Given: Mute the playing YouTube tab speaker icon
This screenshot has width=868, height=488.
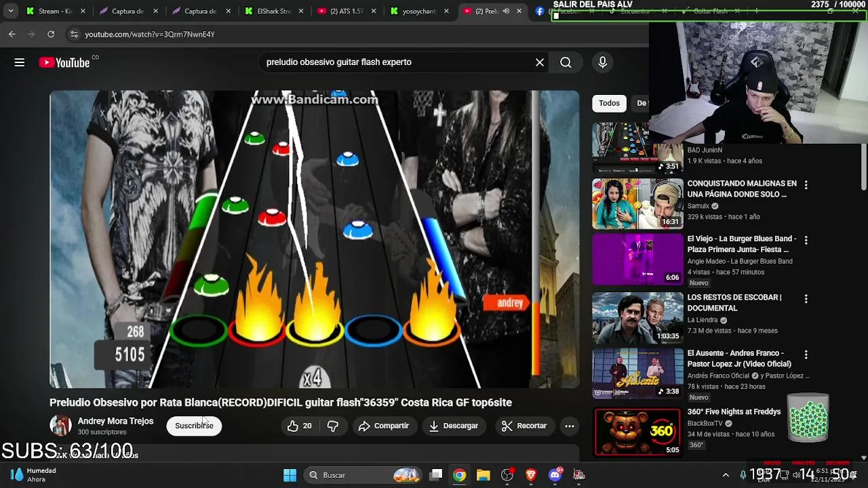Looking at the screenshot, I should coord(506,11).
